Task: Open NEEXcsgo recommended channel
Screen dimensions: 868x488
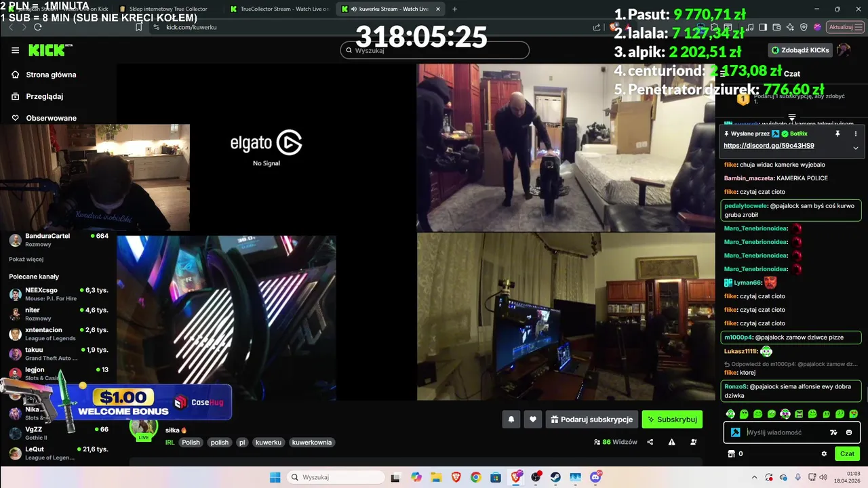Action: pos(58,294)
